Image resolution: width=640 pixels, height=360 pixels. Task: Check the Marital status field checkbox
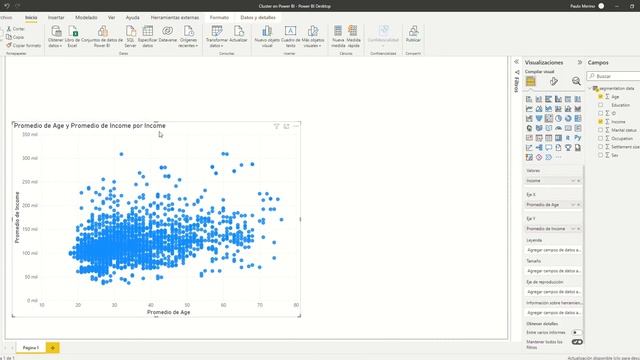coord(600,130)
